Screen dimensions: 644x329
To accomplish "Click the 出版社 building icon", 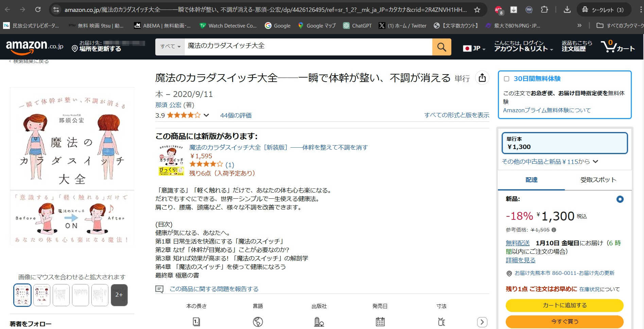I will coord(319,322).
